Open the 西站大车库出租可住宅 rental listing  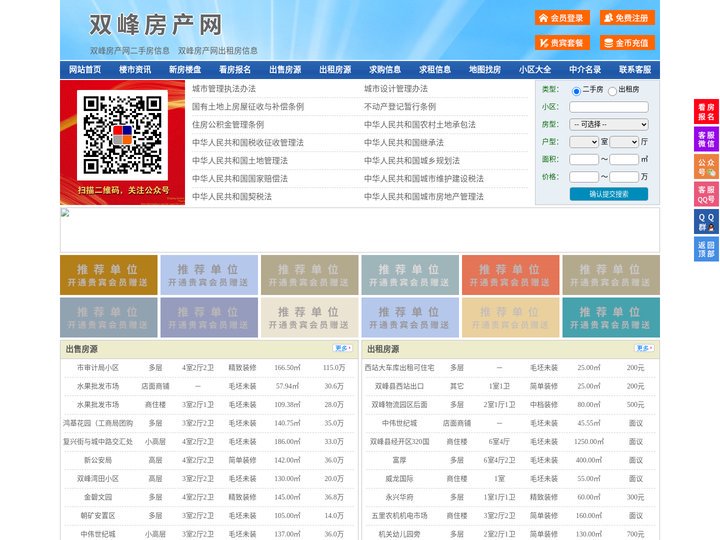tap(399, 368)
